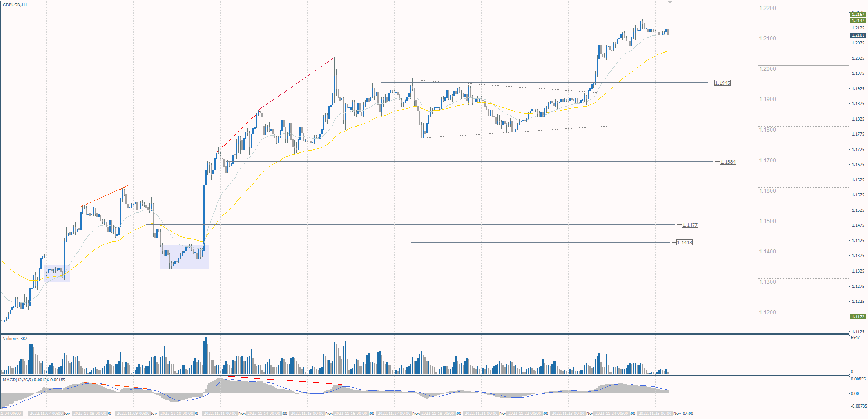Screen dimensions: 868x419
Task: Click the Nov 07:00 time label
Action: (683, 414)
